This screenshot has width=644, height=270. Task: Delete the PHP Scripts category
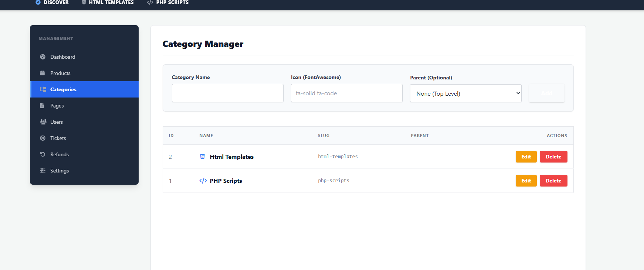[553, 181]
